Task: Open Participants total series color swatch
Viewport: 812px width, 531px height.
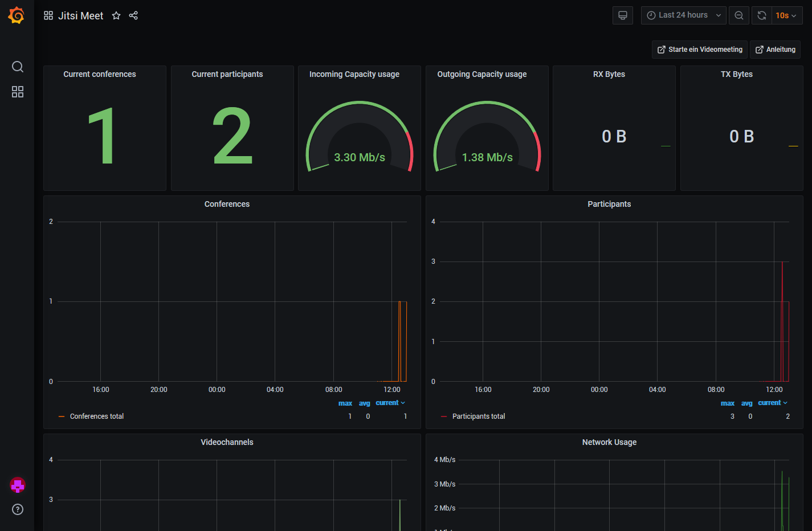Action: click(444, 416)
